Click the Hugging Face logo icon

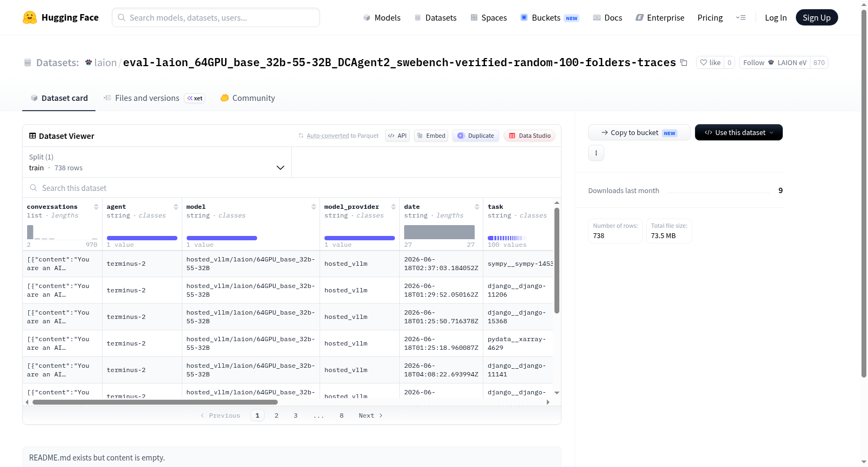coord(30,17)
